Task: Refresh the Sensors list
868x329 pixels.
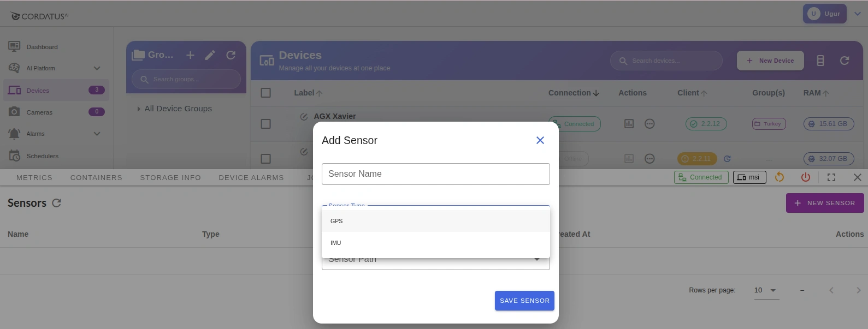Action: (x=56, y=203)
